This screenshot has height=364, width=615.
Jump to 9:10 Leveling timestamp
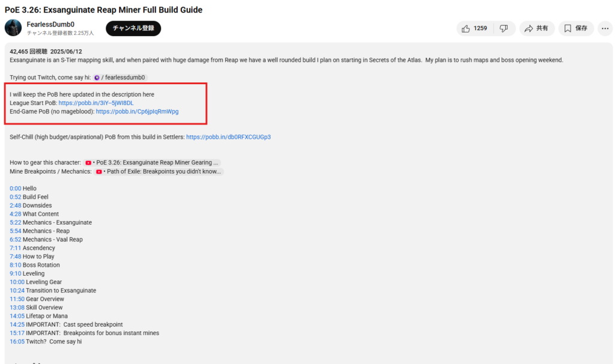coord(15,273)
